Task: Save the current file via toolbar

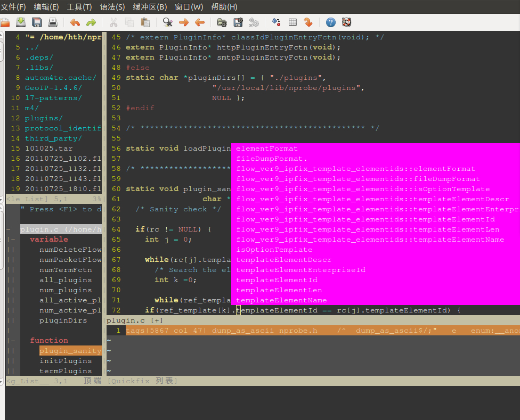Action: (x=21, y=22)
